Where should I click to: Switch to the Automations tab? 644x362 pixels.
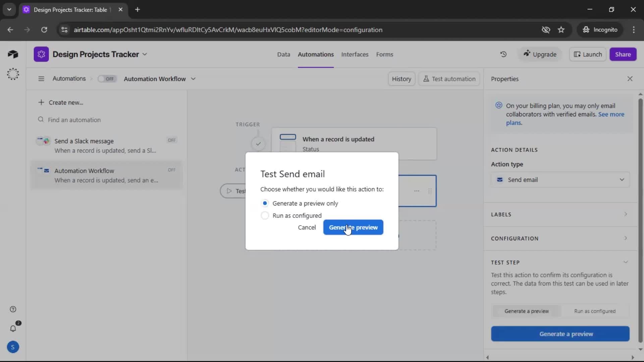[316, 54]
